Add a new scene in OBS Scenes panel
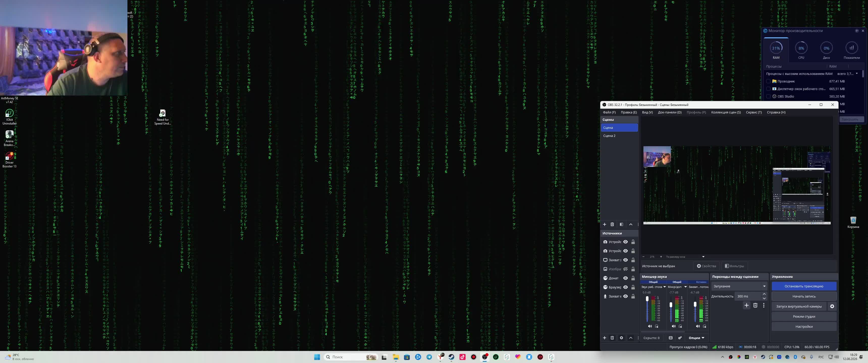 605,224
